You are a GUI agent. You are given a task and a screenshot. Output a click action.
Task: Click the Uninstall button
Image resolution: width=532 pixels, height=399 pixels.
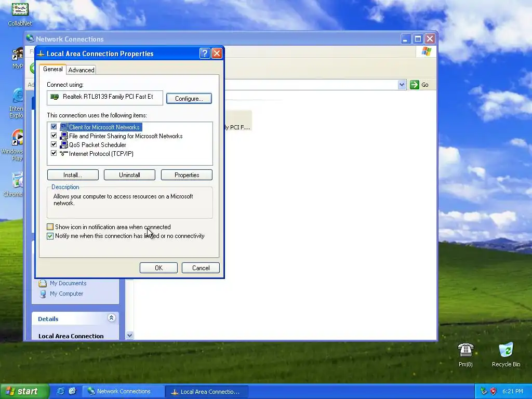pyautogui.click(x=129, y=175)
